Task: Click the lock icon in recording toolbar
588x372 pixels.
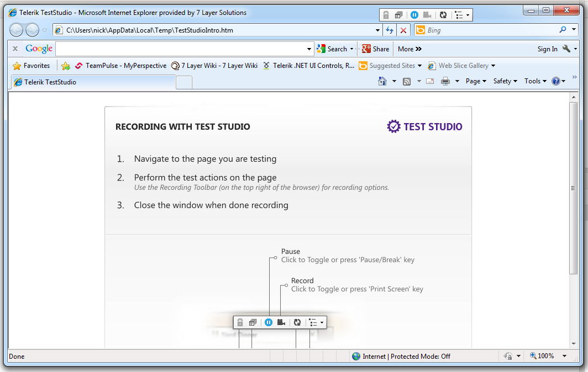Action: 386,15
